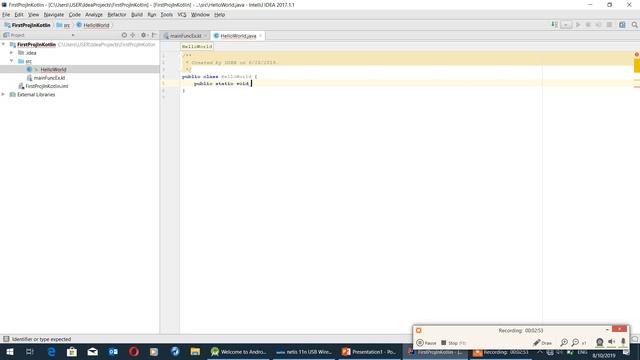Screen dimensions: 640x360
Task: Open the Windows Start menu
Action: 10,351
